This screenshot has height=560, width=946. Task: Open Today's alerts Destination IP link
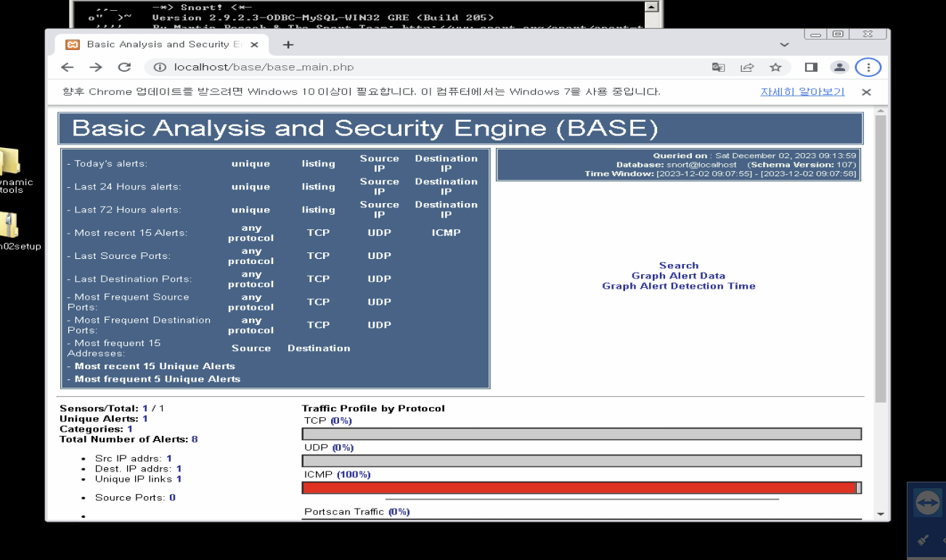click(x=447, y=163)
